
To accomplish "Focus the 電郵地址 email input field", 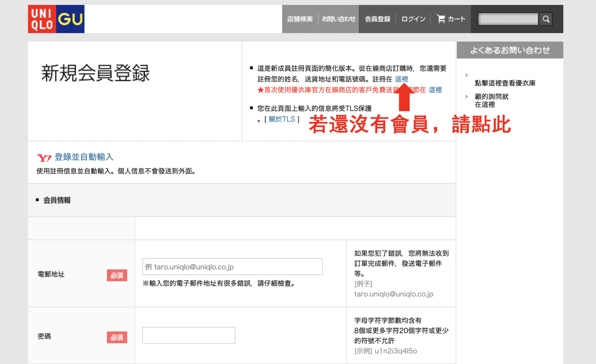I will [x=232, y=267].
